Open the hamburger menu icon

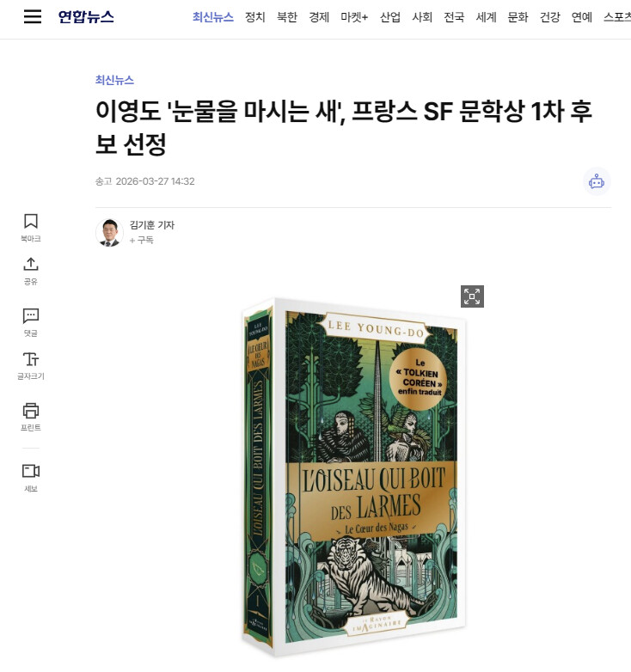coord(33,16)
